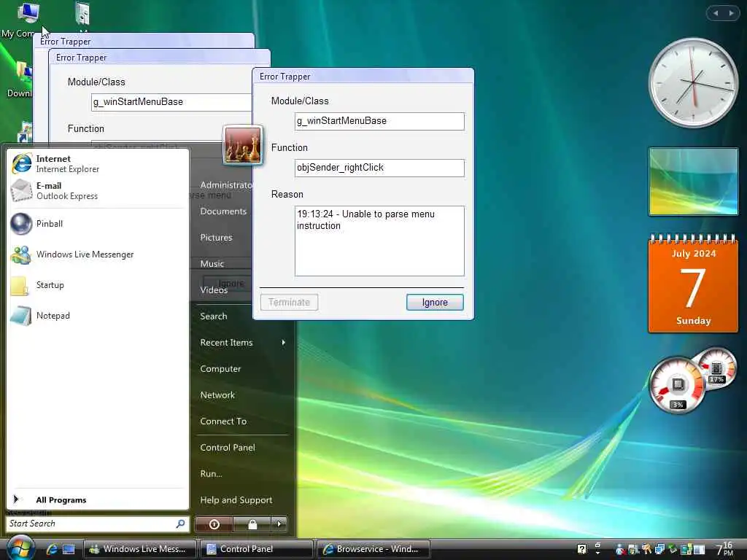Click Ignore in front Error Trapper
The width and height of the screenshot is (747, 560).
click(x=435, y=303)
